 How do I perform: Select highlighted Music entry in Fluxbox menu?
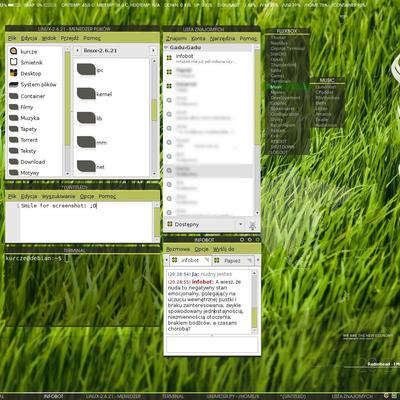[287, 87]
